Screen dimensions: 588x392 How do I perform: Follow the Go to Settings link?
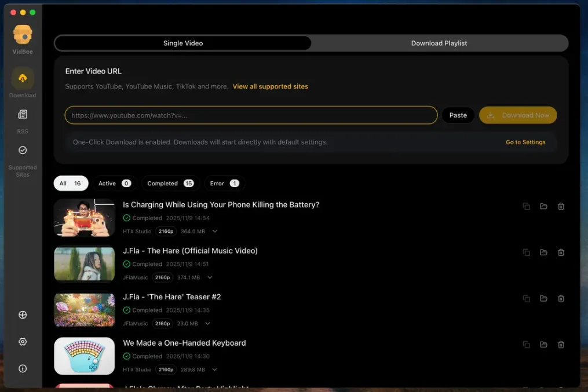525,142
